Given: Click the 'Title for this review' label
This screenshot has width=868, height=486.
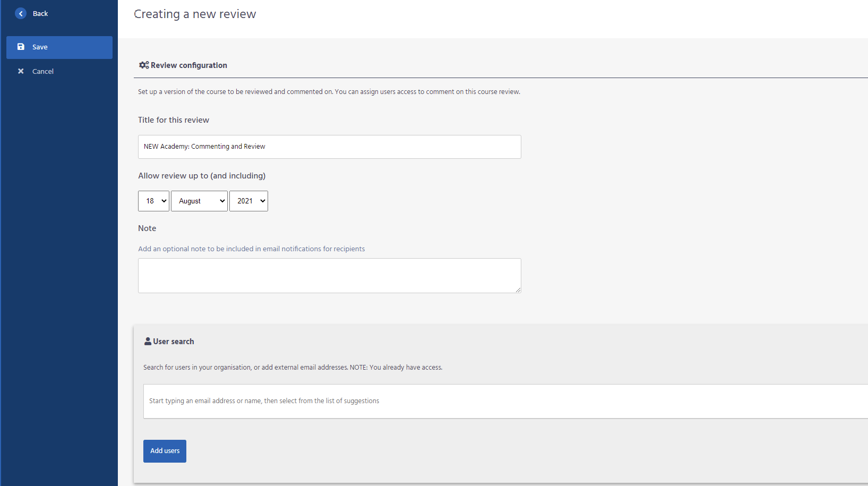Looking at the screenshot, I should 174,120.
